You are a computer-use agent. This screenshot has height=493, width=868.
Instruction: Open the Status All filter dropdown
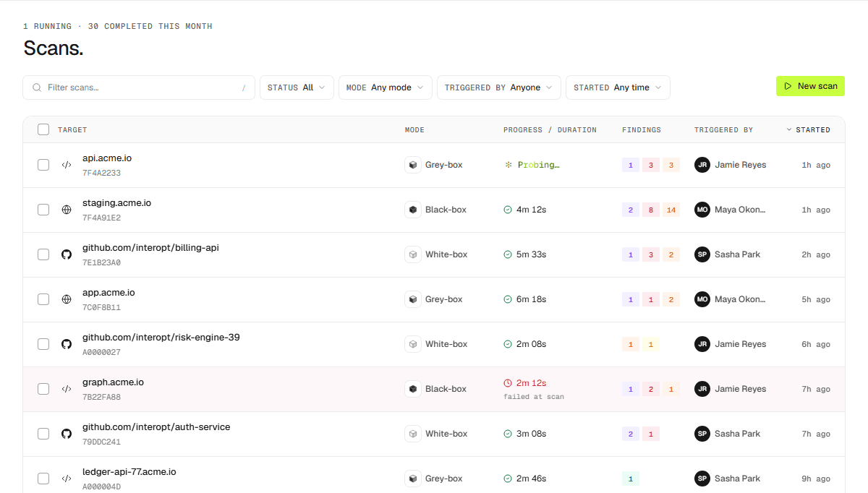tap(297, 87)
